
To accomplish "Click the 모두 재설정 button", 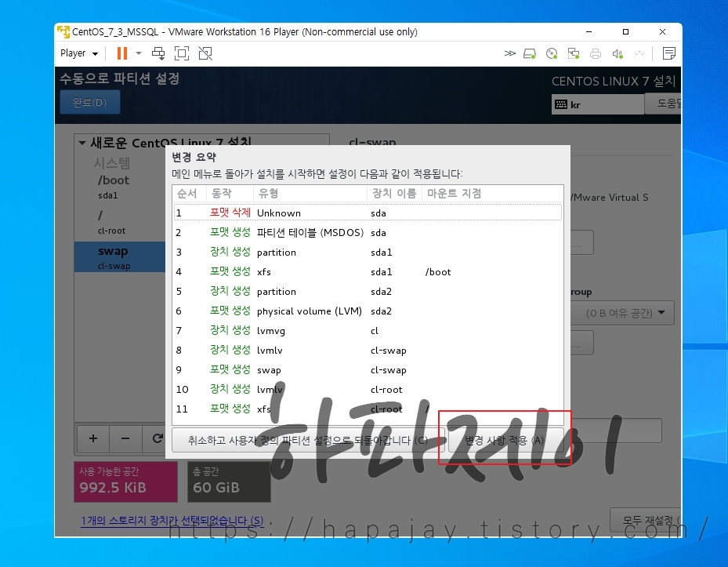I will pyautogui.click(x=646, y=520).
